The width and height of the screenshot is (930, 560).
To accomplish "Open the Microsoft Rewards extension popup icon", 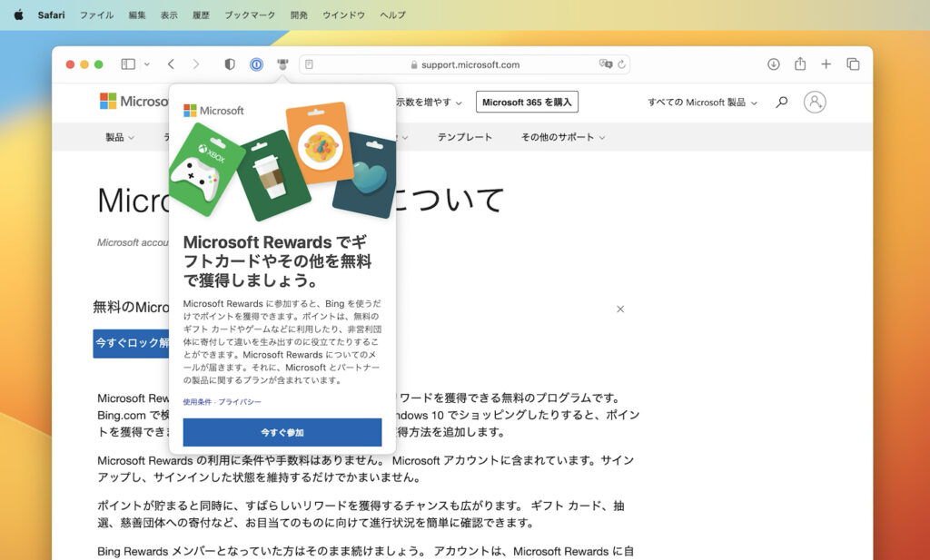I will pos(283,64).
